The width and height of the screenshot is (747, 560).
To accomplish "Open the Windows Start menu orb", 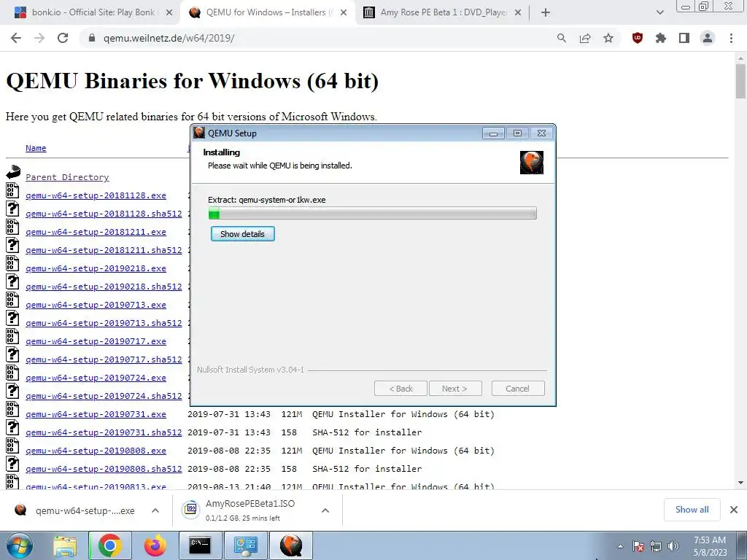I will [19, 545].
